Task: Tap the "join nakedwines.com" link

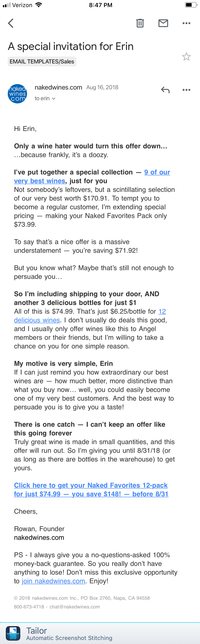Action: pos(53,581)
